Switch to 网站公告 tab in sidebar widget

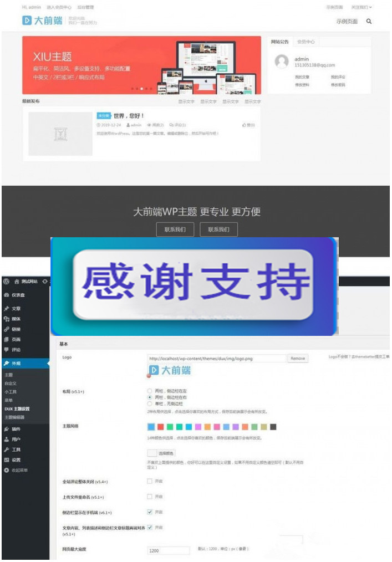pos(280,42)
